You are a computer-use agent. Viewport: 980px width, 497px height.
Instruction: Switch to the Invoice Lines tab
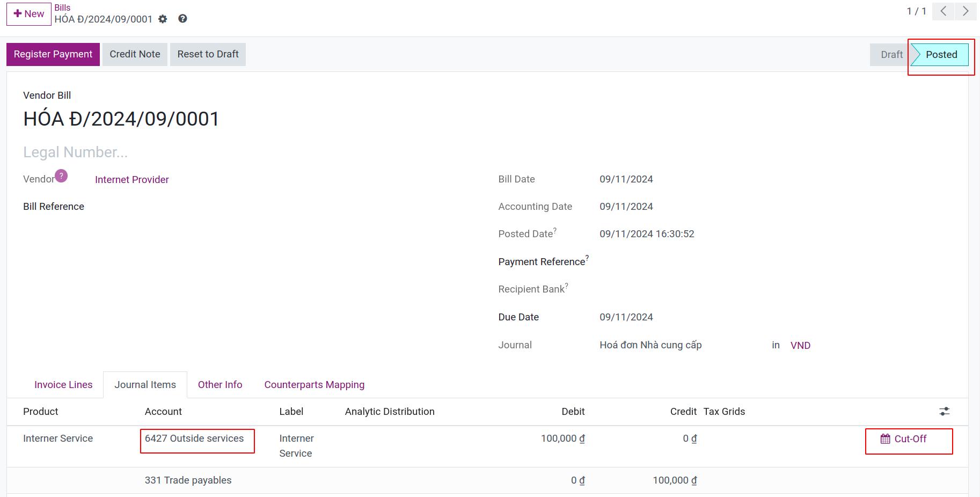pyautogui.click(x=63, y=385)
